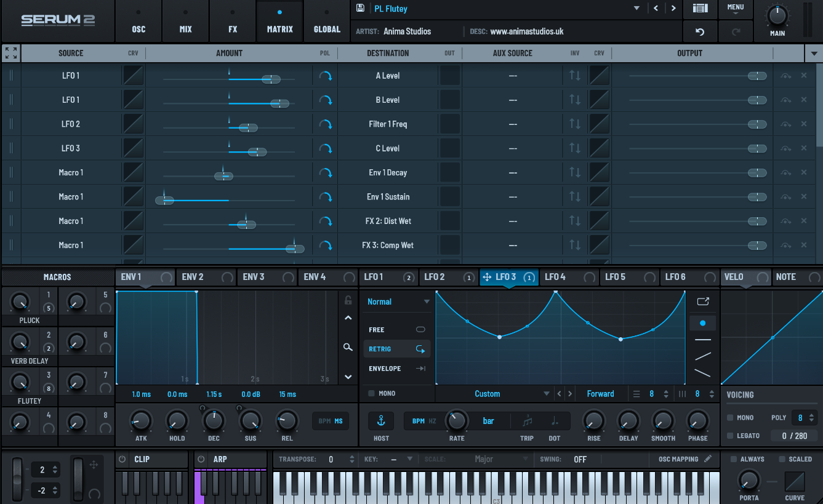Open matrix options dropdown arrow

(814, 54)
